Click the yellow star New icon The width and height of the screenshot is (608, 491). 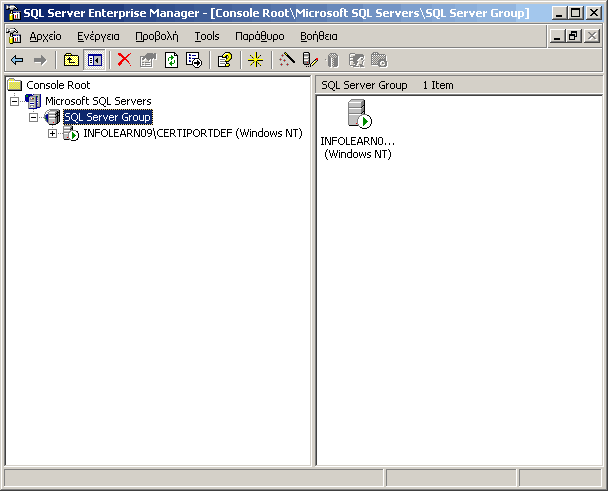tap(256, 60)
